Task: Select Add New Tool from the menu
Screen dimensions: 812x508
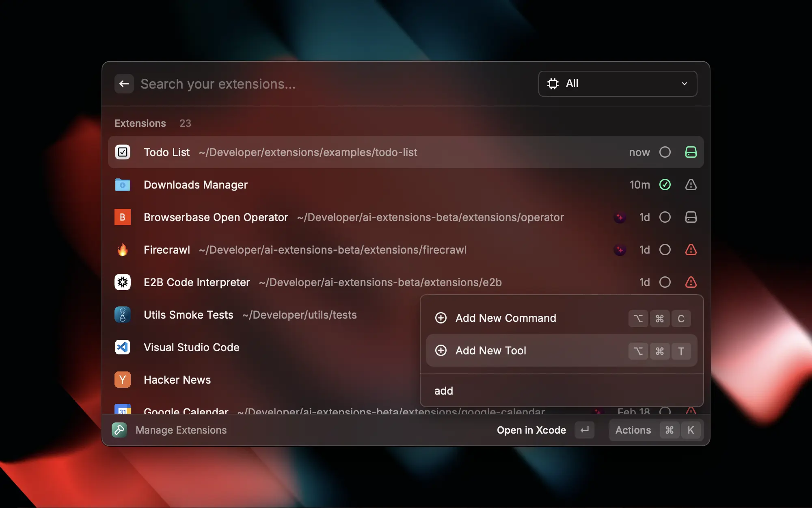Action: (x=491, y=351)
